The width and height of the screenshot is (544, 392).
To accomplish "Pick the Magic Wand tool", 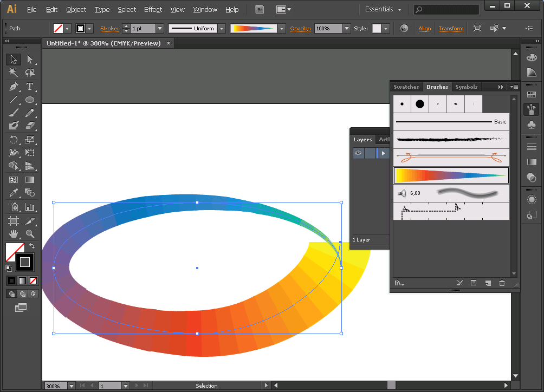I will (13, 73).
